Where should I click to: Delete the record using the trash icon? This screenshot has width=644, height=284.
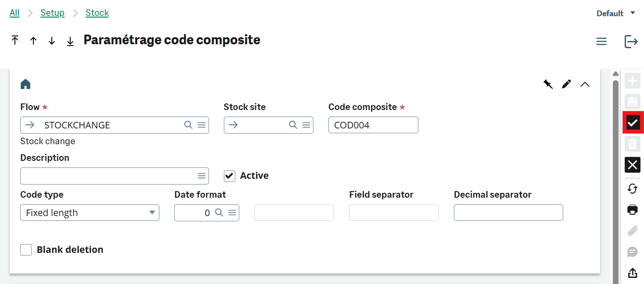[x=632, y=144]
